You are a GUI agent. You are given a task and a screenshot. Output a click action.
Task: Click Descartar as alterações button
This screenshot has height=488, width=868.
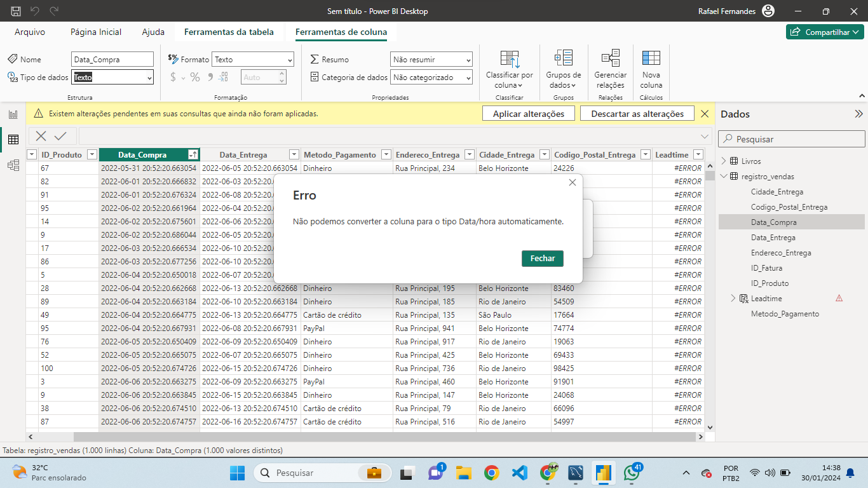click(637, 114)
